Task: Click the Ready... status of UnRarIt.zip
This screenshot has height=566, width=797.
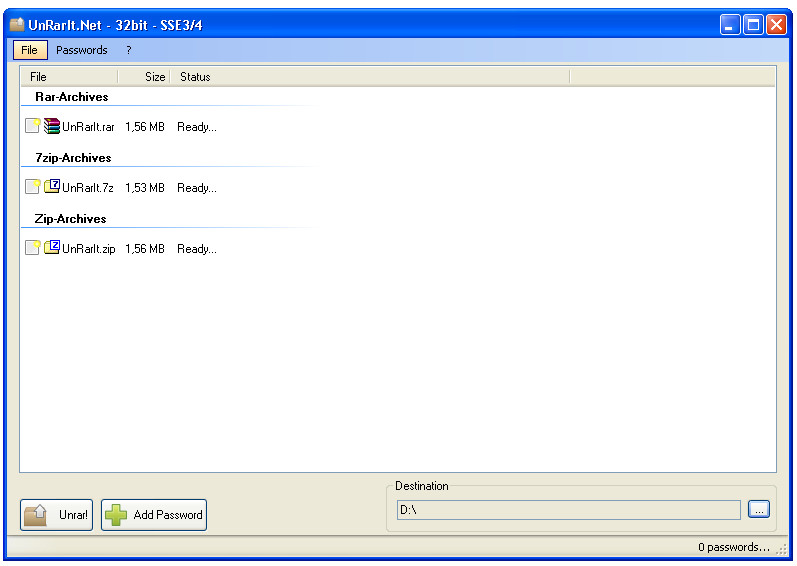Action: [197, 248]
